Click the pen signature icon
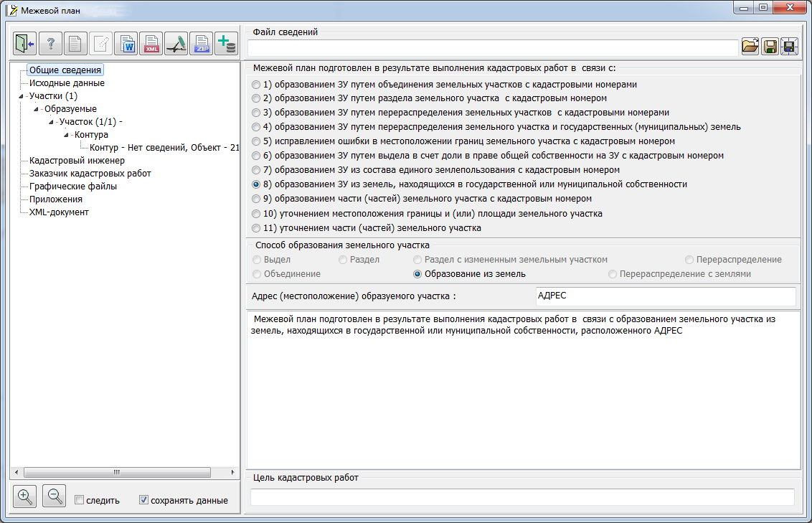 tap(176, 44)
